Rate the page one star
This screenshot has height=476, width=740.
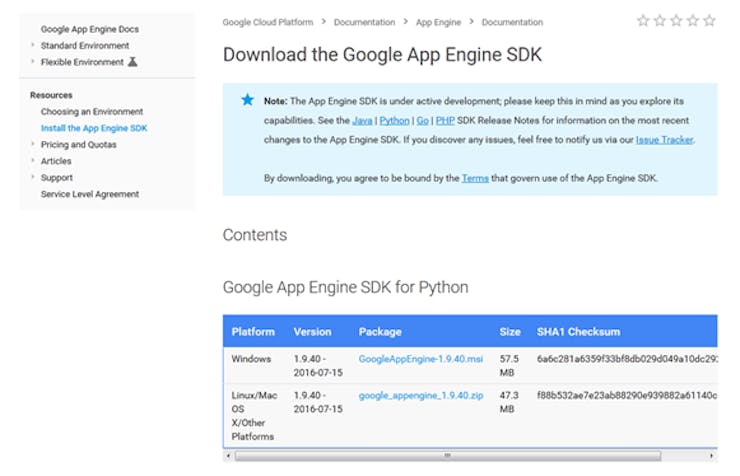pos(642,21)
